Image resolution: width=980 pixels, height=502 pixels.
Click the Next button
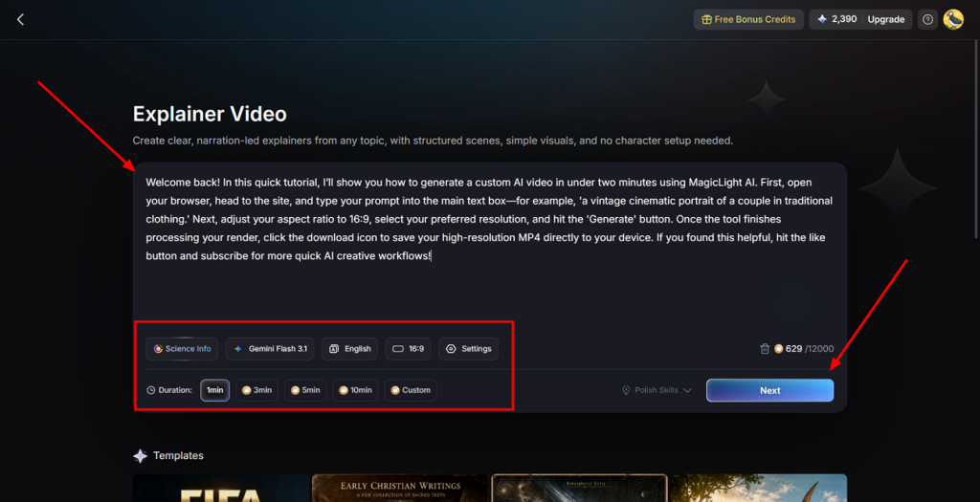click(770, 390)
